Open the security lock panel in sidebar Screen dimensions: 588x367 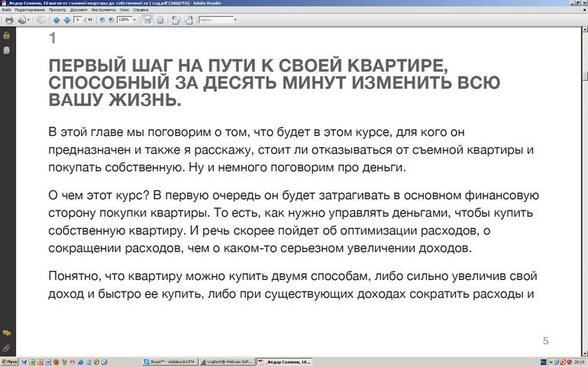(x=6, y=36)
